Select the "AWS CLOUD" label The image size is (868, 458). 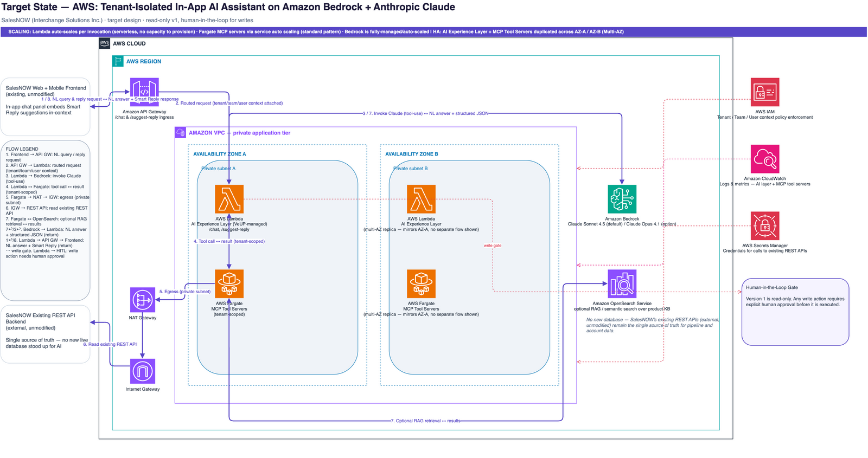point(129,43)
